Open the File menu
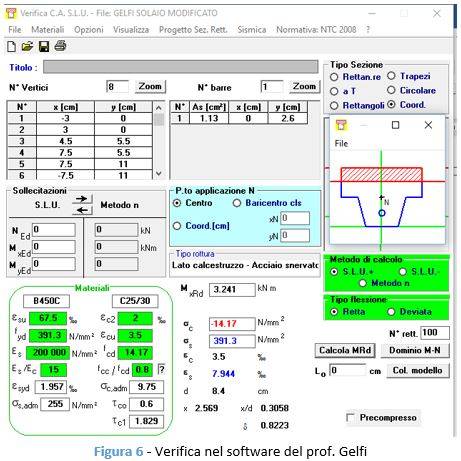Screen dimensions: 461x461 (x=15, y=30)
